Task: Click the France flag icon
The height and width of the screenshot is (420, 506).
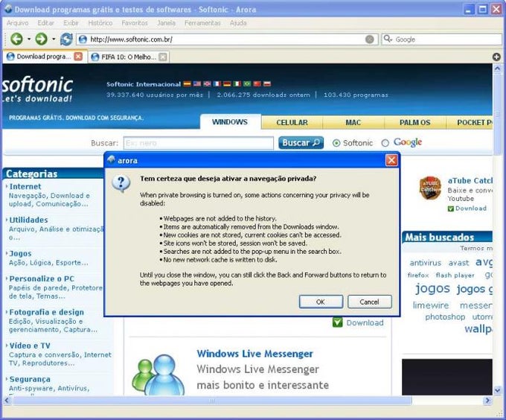Action: tap(217, 84)
